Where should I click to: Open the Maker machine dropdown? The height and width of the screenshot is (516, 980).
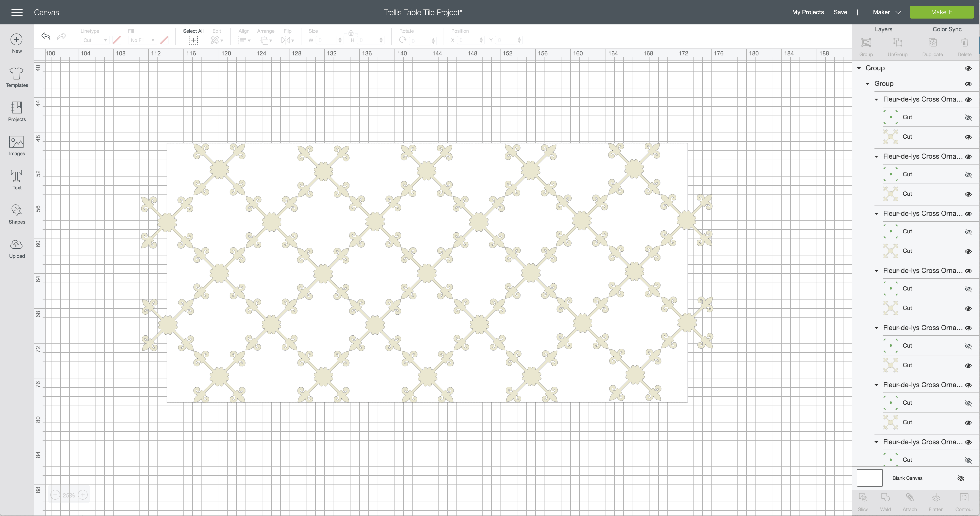click(886, 12)
